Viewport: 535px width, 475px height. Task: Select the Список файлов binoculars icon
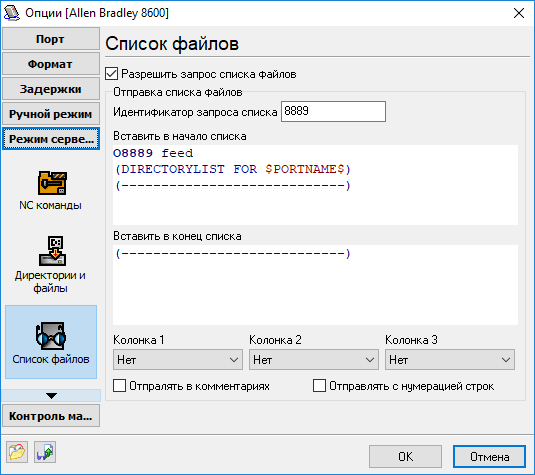tap(51, 336)
